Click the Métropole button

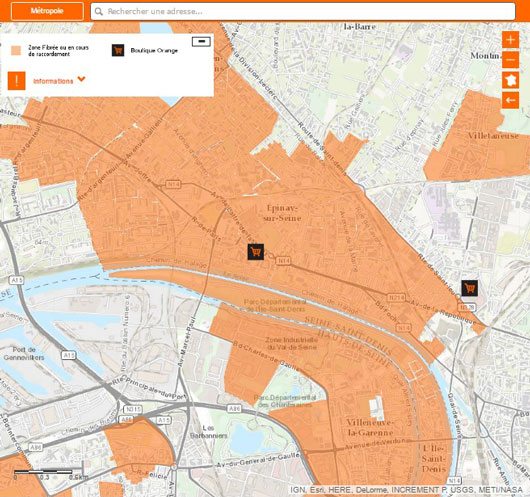(x=47, y=11)
